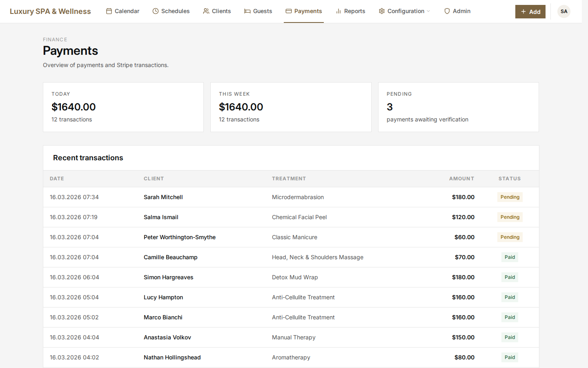Select the Clients people icon
The image size is (588, 368).
(205, 11)
